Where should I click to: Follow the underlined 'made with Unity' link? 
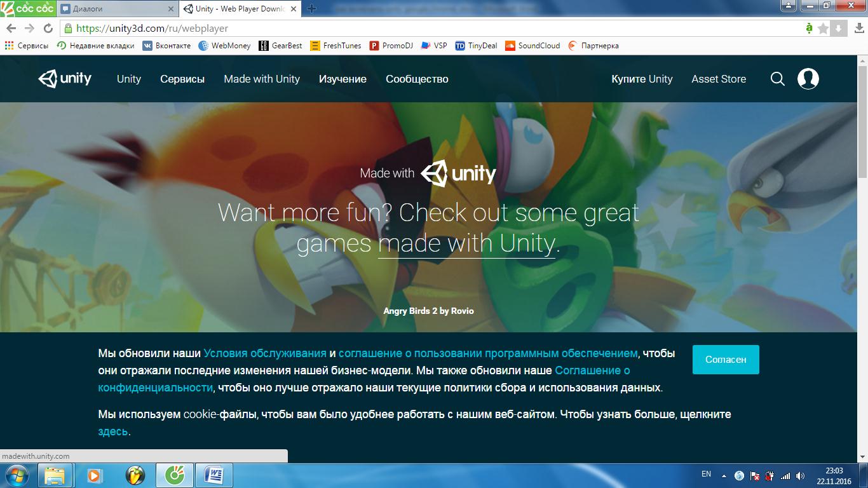tap(466, 243)
